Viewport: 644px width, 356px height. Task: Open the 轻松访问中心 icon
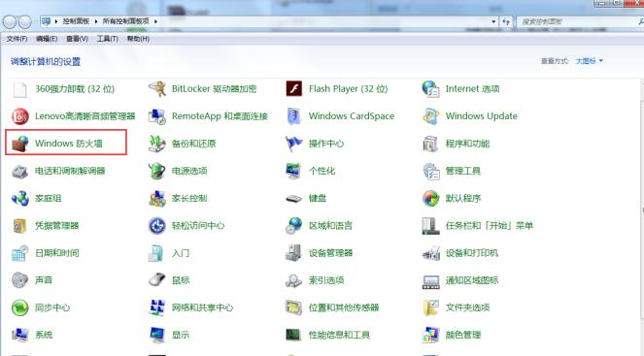pos(157,226)
